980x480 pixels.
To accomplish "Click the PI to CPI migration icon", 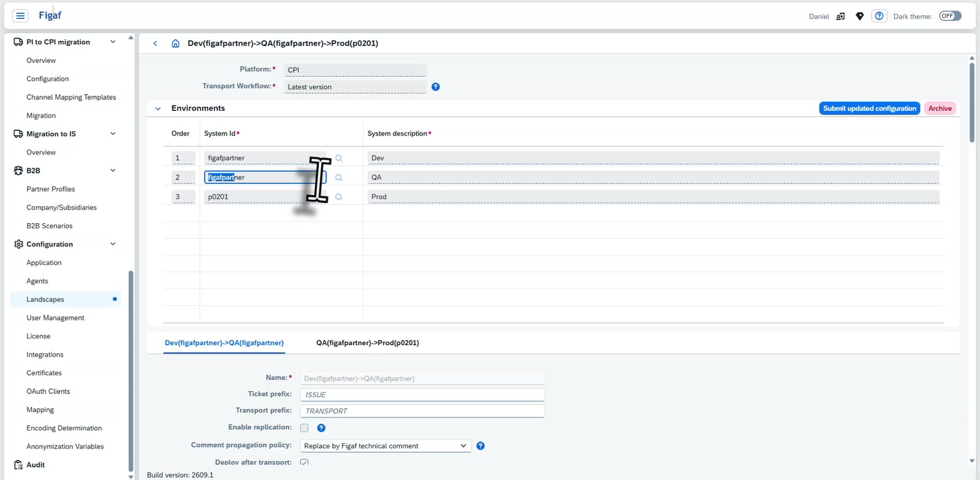I will [x=18, y=42].
